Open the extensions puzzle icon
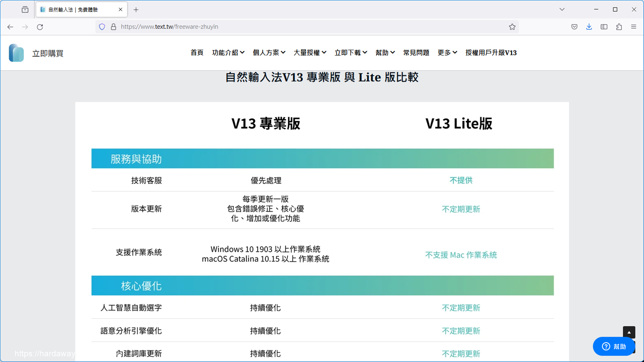The width and height of the screenshot is (644, 362). point(619,27)
